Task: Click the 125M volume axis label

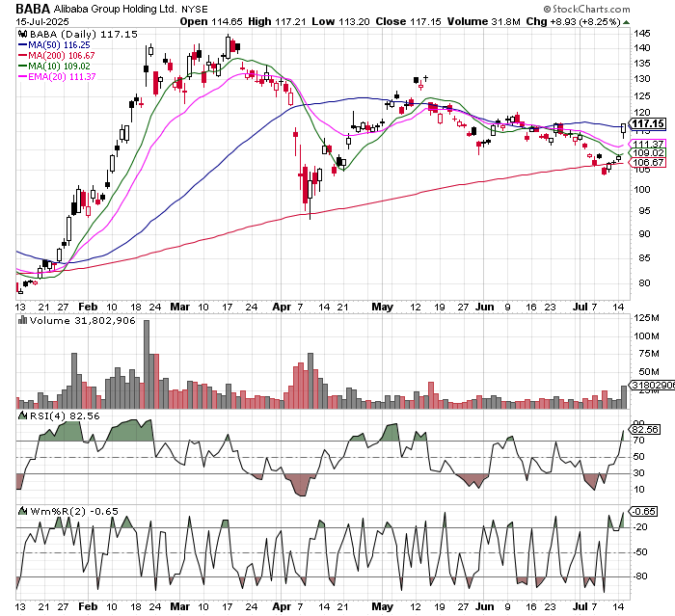Action: click(646, 318)
